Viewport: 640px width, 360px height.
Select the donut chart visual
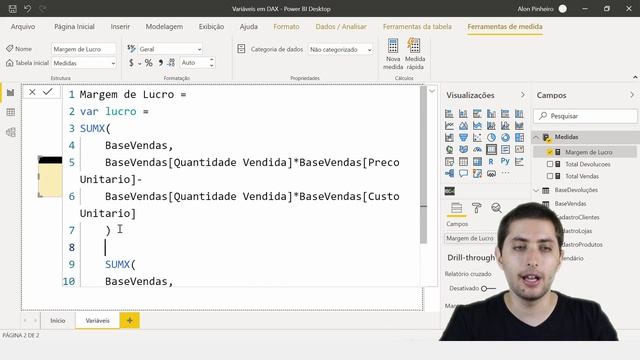(505, 138)
